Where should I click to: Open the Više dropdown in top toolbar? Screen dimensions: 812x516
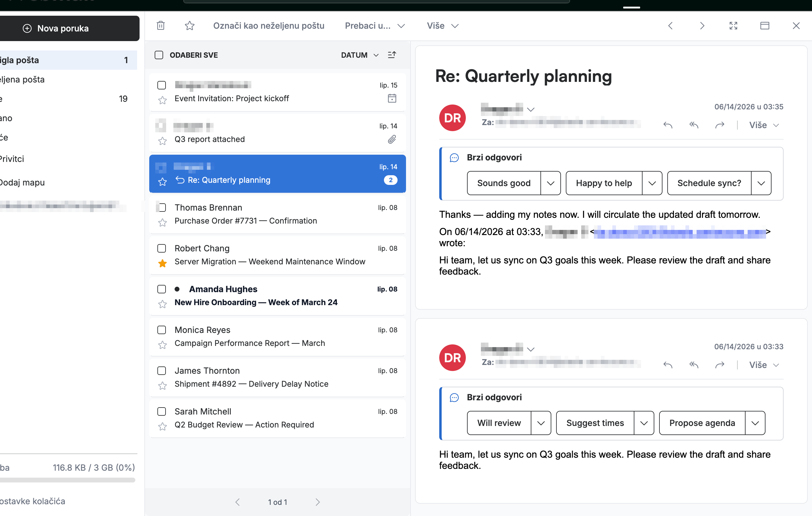pos(443,26)
